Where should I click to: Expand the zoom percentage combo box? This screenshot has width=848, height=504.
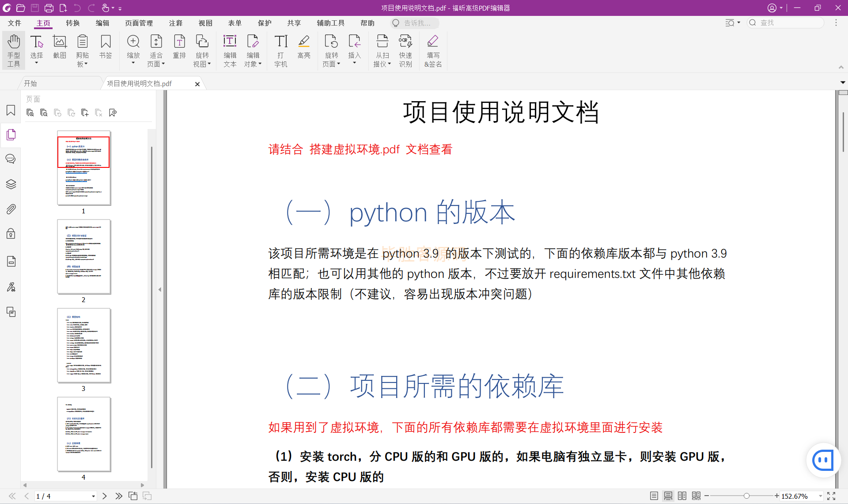[821, 496]
